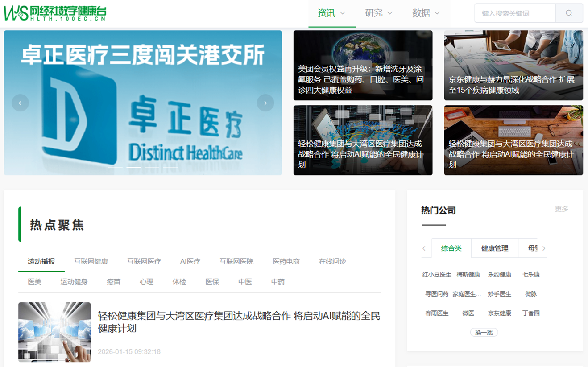
Task: Open the 丁香园 company link
Action: tap(531, 313)
